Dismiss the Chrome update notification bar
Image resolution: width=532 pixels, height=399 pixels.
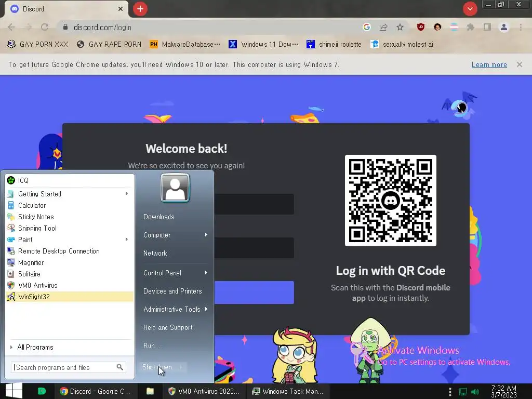[519, 64]
